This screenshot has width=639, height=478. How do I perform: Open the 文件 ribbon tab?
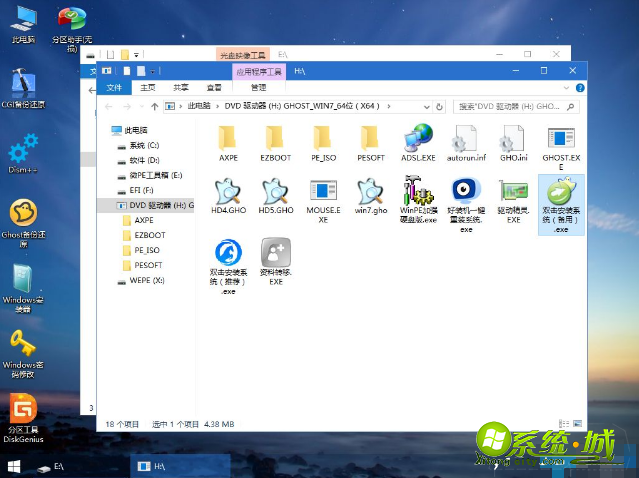114,88
